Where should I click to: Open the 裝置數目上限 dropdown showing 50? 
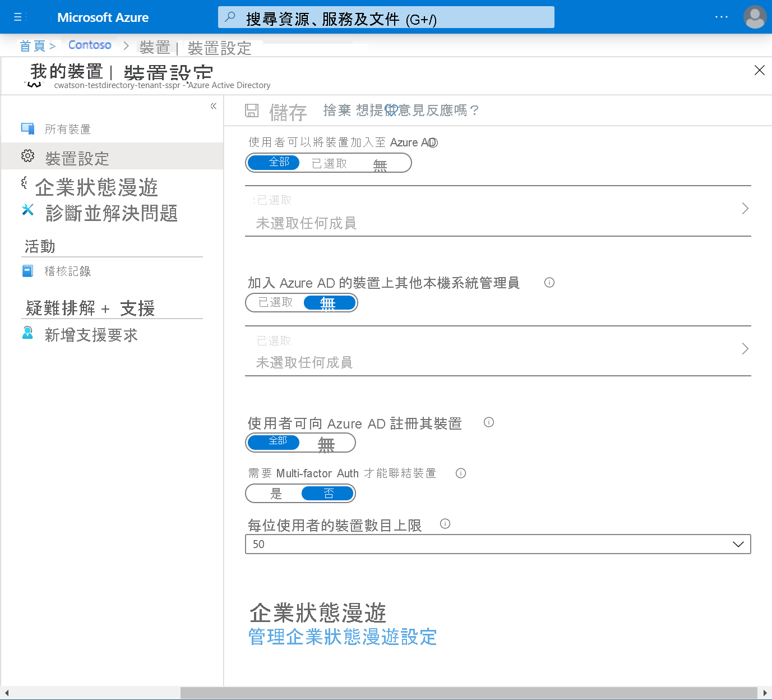pos(498,544)
